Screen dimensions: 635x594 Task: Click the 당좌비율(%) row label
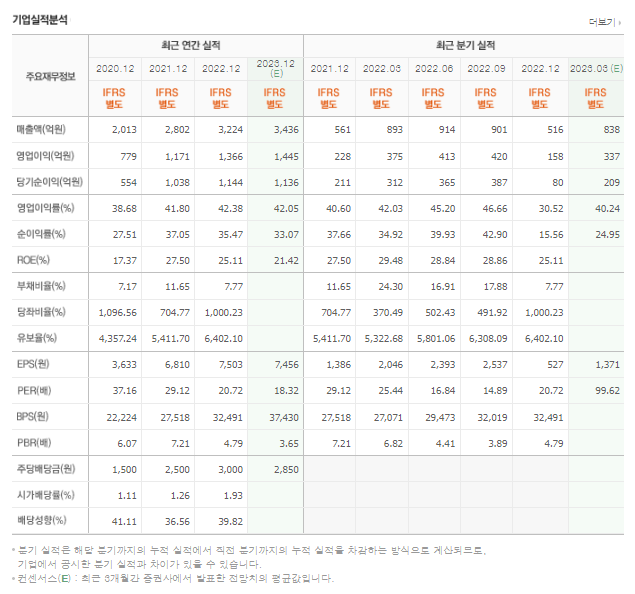(x=41, y=312)
